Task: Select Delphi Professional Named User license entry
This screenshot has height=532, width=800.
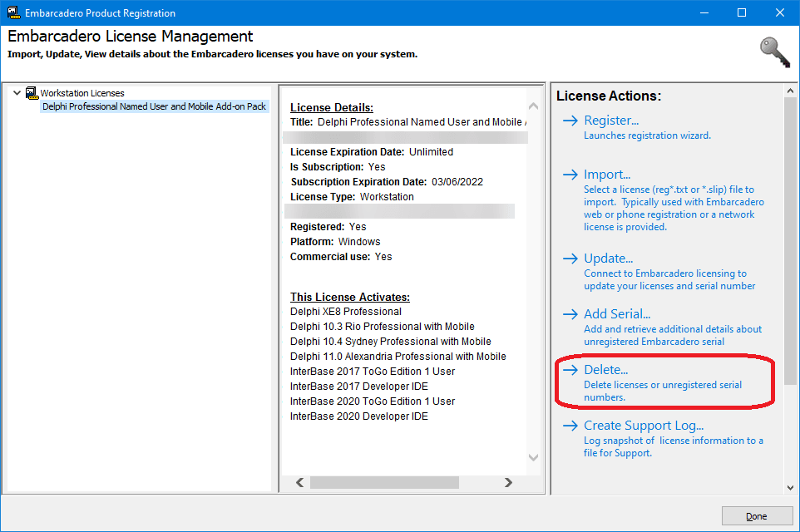Action: coord(154,106)
